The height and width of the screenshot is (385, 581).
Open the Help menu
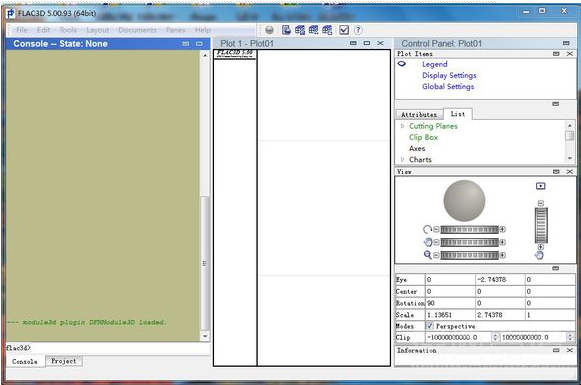(x=203, y=30)
